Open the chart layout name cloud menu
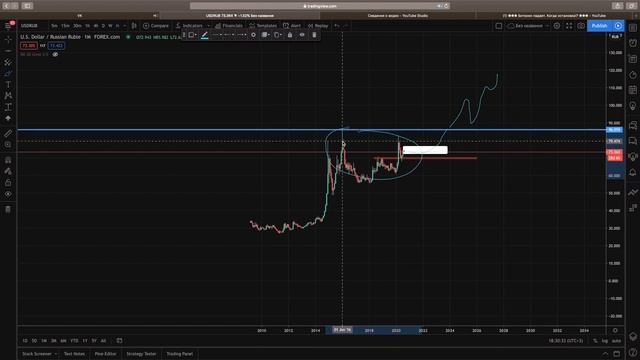The width and height of the screenshot is (640, 360). pos(528,26)
